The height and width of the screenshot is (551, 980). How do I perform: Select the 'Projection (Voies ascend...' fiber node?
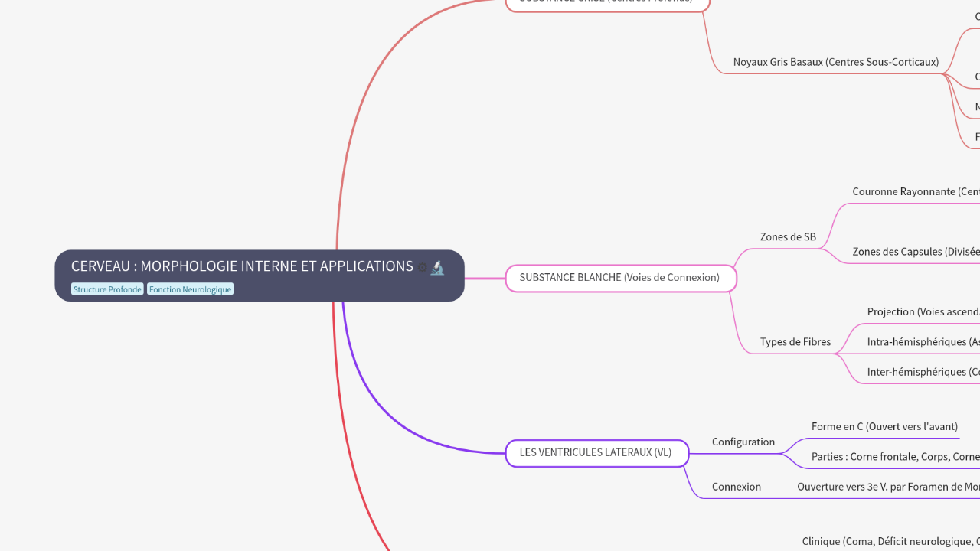click(x=923, y=312)
